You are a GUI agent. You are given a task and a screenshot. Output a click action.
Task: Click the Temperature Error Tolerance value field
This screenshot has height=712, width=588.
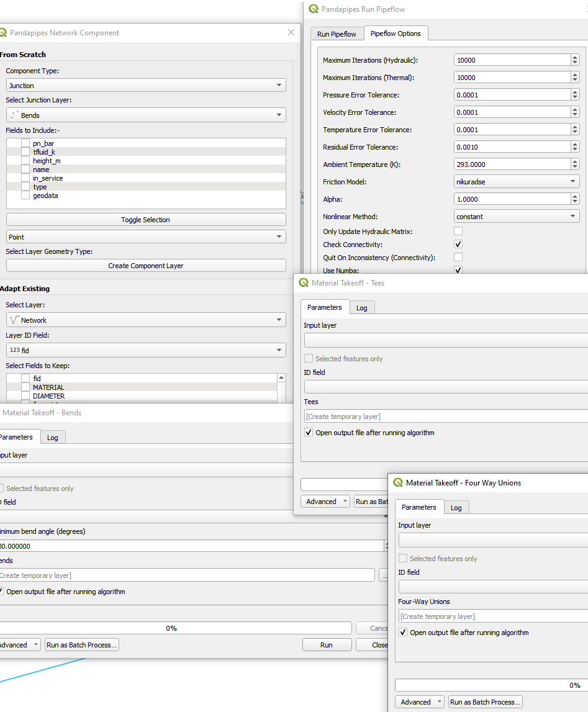512,129
